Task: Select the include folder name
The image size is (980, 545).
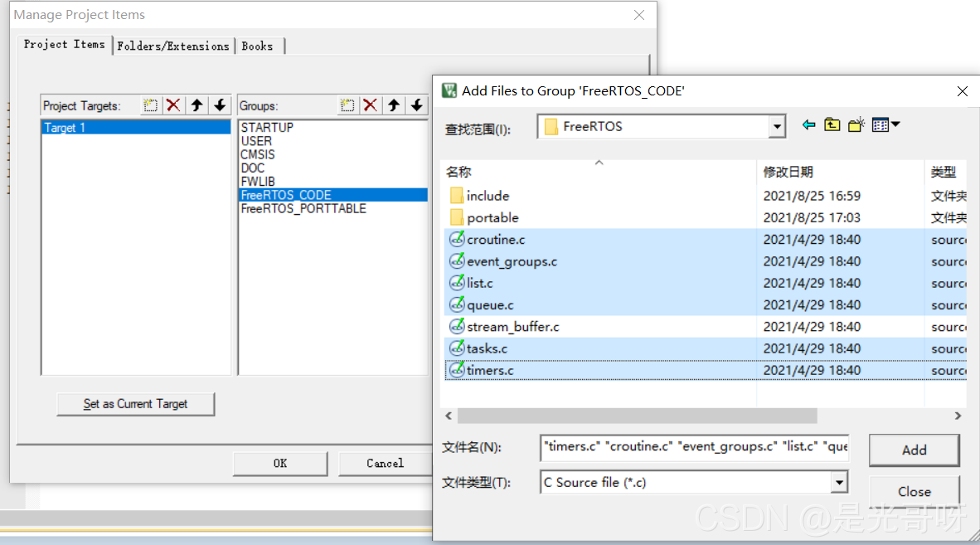Action: point(488,196)
